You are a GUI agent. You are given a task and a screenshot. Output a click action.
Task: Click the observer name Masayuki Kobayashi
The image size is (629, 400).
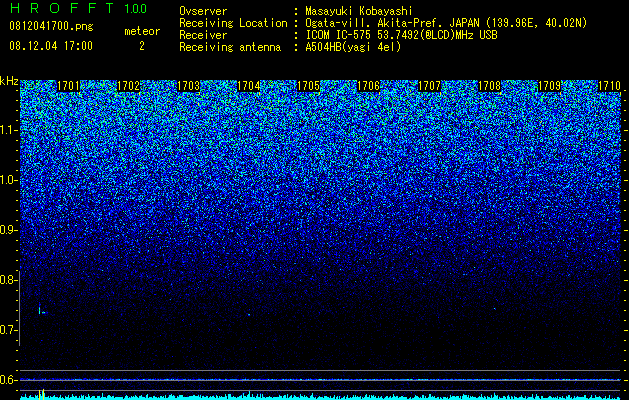point(359,11)
